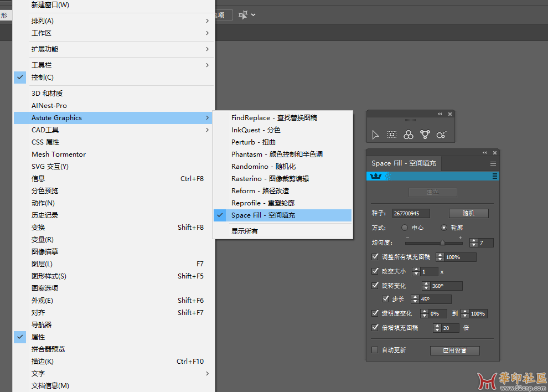
Task: Collapse the Space Fill panel with double arrows
Action: (x=485, y=152)
